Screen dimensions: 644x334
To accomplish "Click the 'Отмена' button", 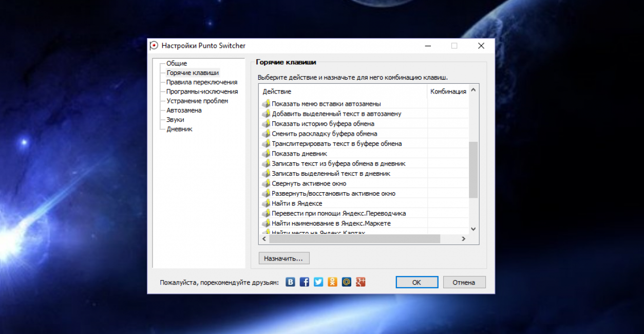I will point(464,282).
